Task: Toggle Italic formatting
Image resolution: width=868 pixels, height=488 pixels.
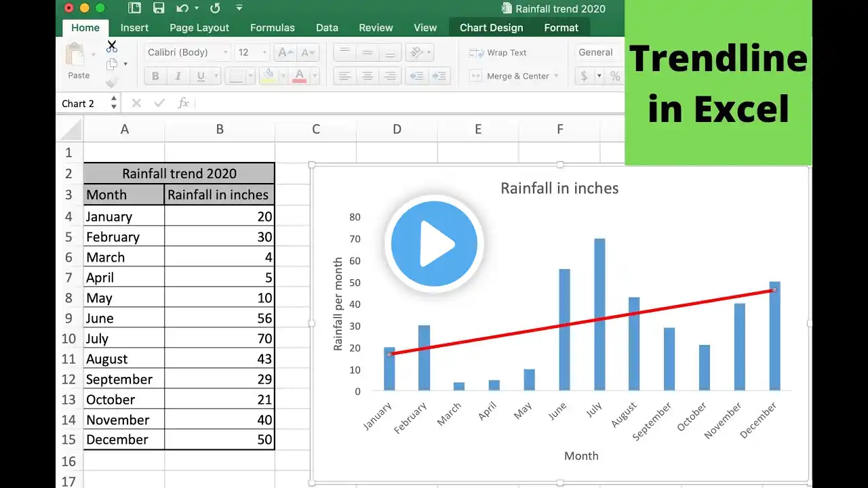Action: coord(178,76)
